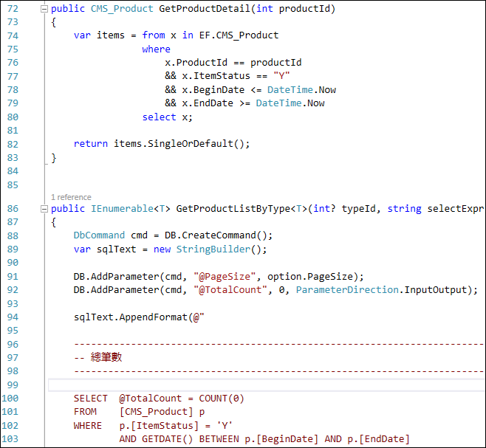
Task: Click GetProductDetail method name
Action: coord(205,9)
